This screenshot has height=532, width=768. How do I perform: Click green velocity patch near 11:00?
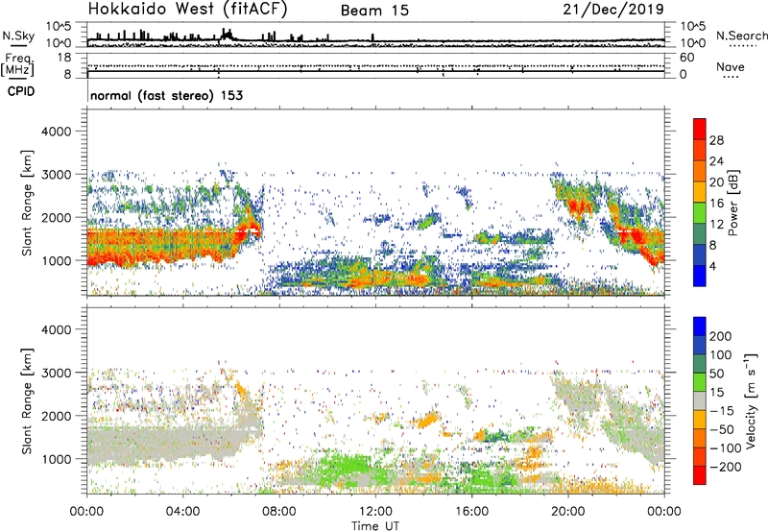pos(347,463)
